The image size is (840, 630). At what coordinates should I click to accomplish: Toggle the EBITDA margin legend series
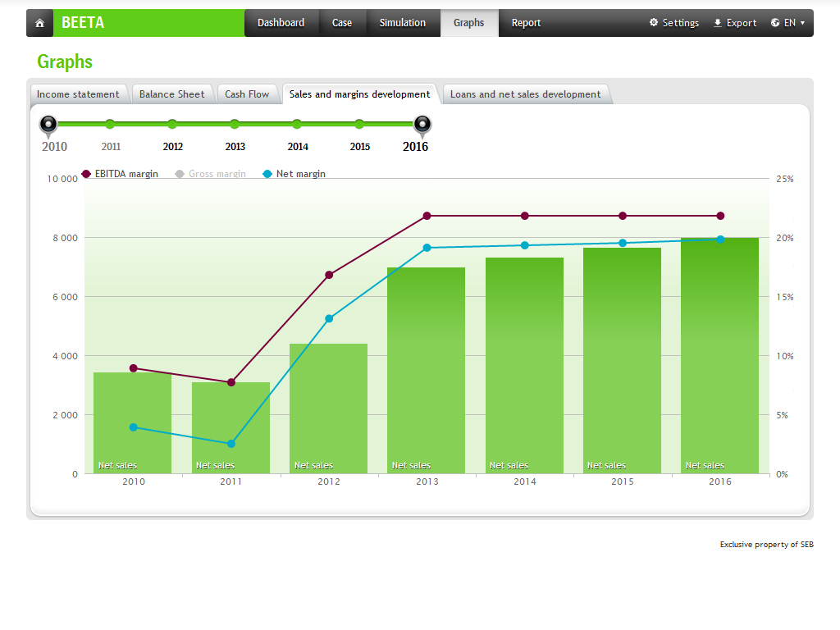coord(120,174)
